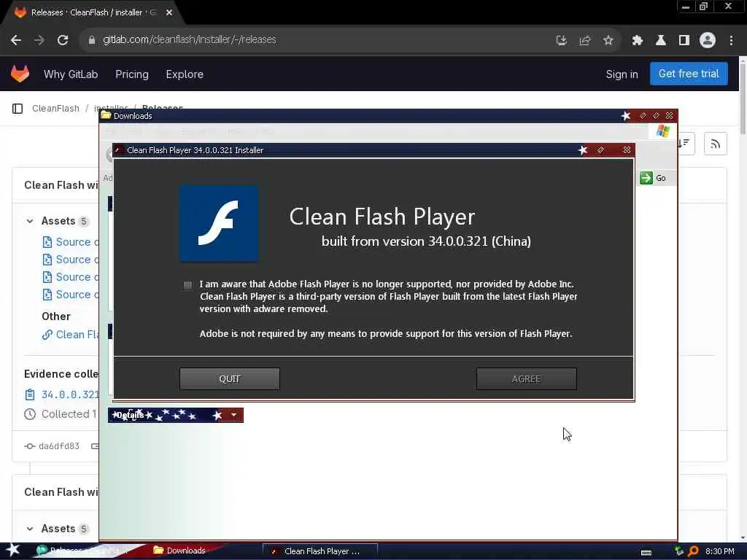Click the Flash Player logo image
The height and width of the screenshot is (560, 747).
click(219, 223)
